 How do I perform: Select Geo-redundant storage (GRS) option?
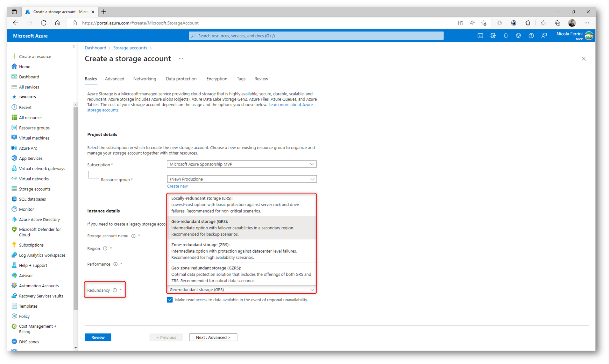(242, 228)
